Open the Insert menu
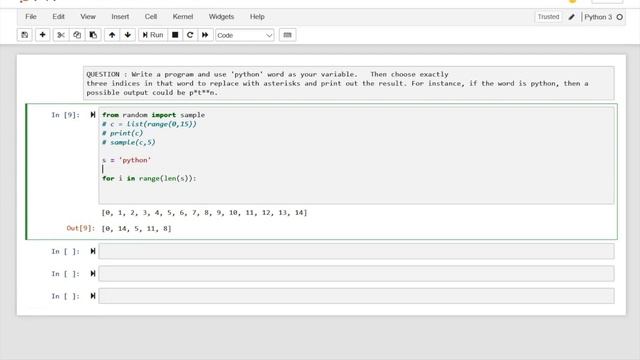Image resolution: width=640 pixels, height=360 pixels. click(120, 17)
